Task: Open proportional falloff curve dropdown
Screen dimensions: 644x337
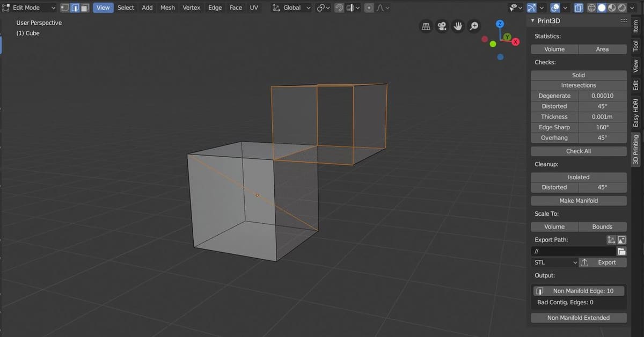Action: pyautogui.click(x=383, y=8)
